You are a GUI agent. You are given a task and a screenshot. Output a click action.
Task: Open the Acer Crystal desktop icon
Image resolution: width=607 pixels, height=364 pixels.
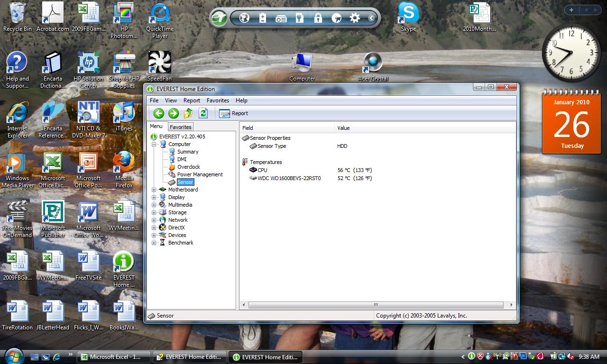tap(373, 67)
